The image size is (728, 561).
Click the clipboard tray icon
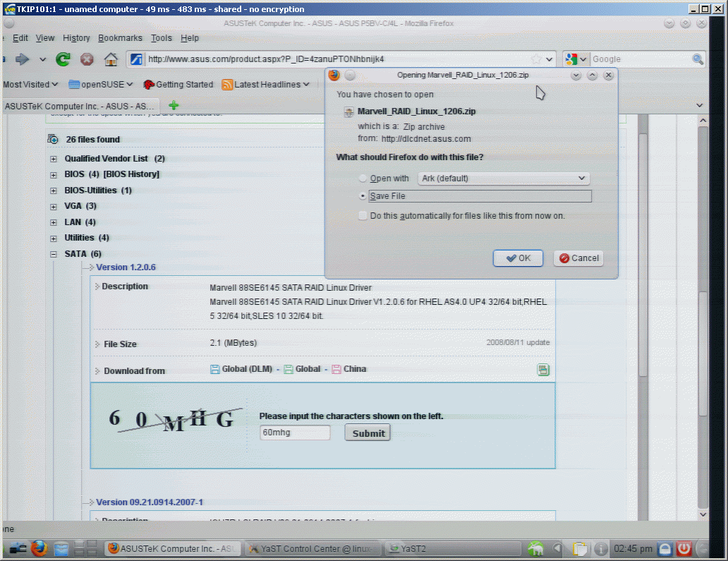click(x=579, y=549)
